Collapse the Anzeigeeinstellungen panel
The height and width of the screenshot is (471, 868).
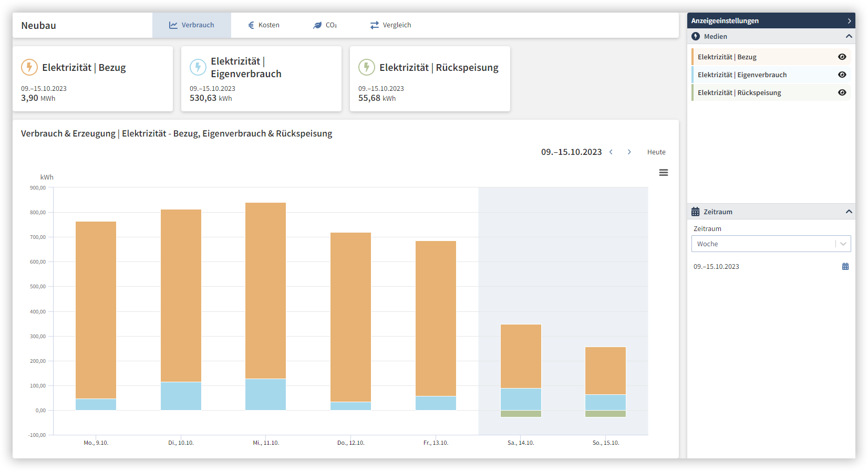[849, 21]
